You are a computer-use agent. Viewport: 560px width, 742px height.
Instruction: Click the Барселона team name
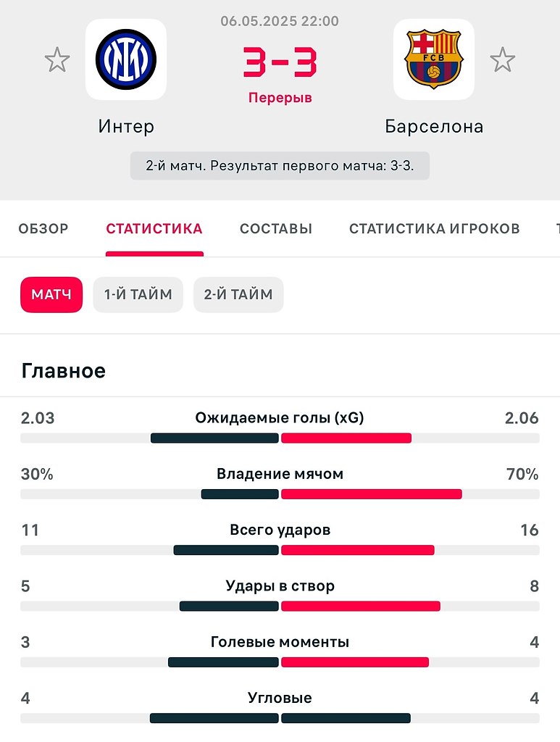point(434,126)
